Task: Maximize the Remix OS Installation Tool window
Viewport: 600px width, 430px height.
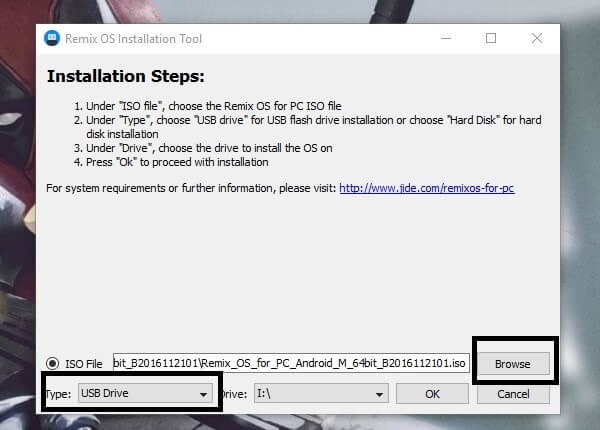Action: point(491,38)
